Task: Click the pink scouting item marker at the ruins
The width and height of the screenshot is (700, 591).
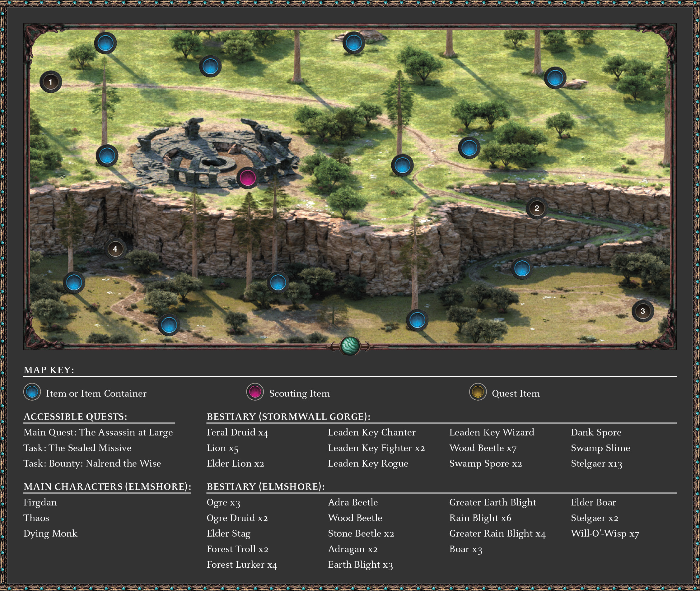Action: click(247, 178)
